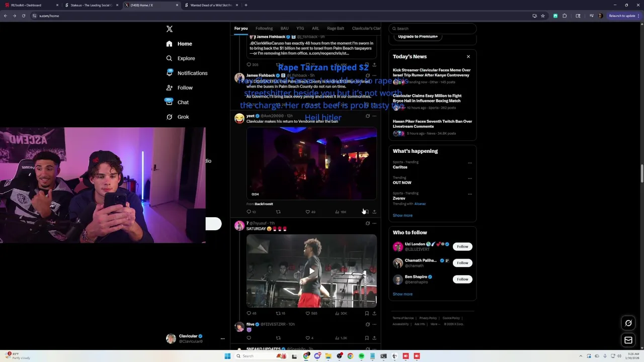
Task: Follow Chamath Palihapitiya
Action: (462, 262)
